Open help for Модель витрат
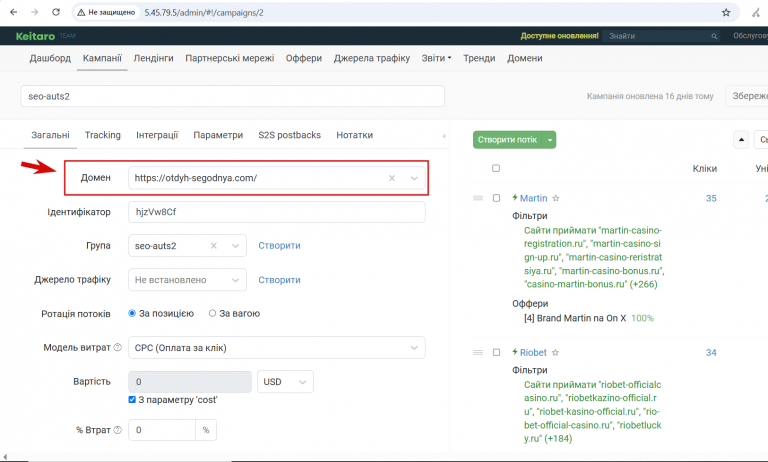The height and width of the screenshot is (462, 768). point(118,347)
